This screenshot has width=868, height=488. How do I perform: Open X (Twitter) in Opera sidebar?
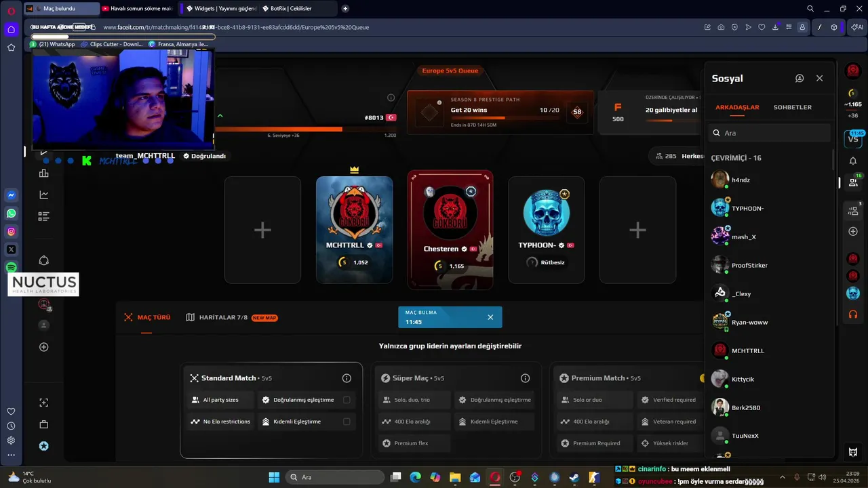click(11, 249)
